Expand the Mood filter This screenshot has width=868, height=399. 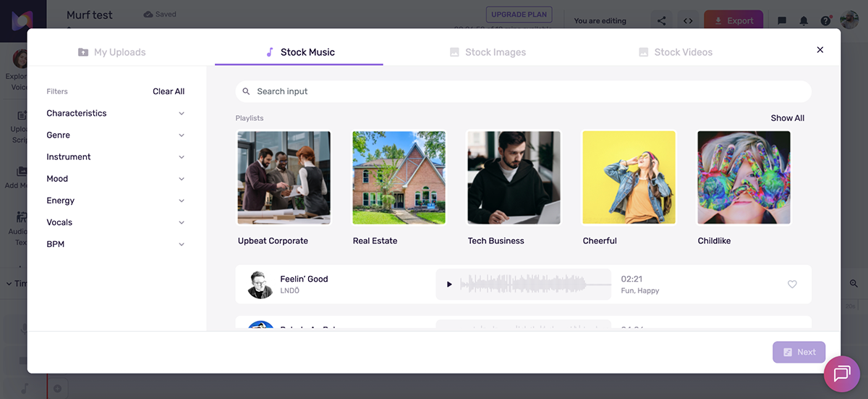tap(116, 179)
